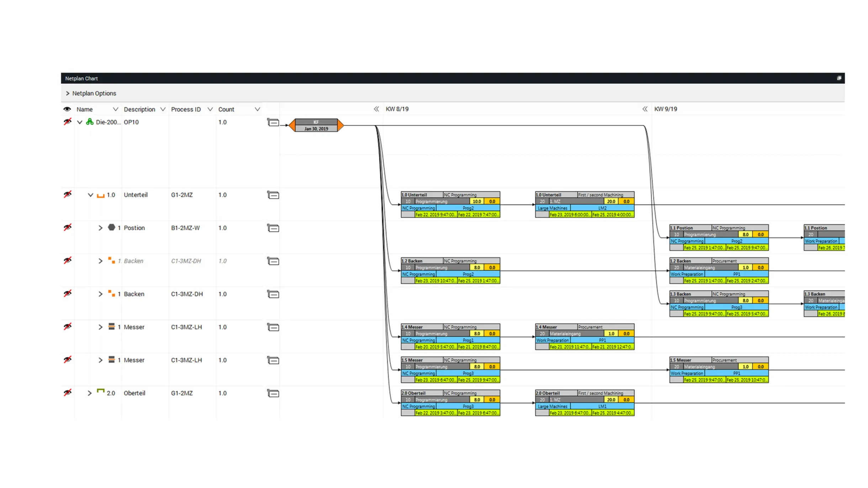Screen dimensions: 868x488
Task: Open the Name column filter dropdown
Action: click(x=115, y=109)
